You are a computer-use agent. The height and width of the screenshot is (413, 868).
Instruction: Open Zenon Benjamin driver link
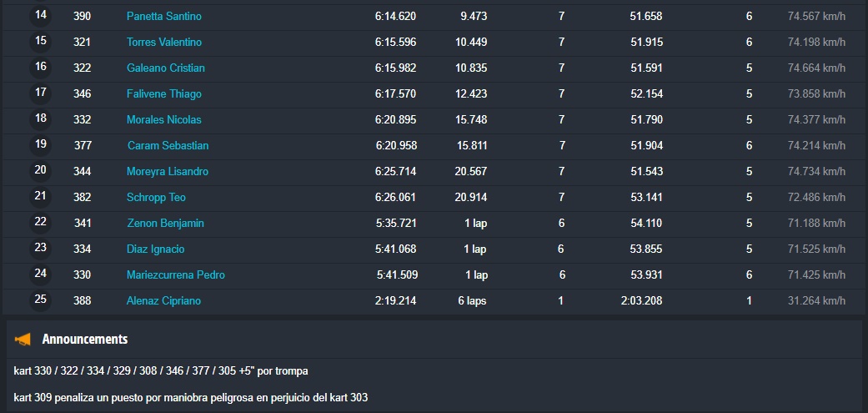click(x=165, y=224)
